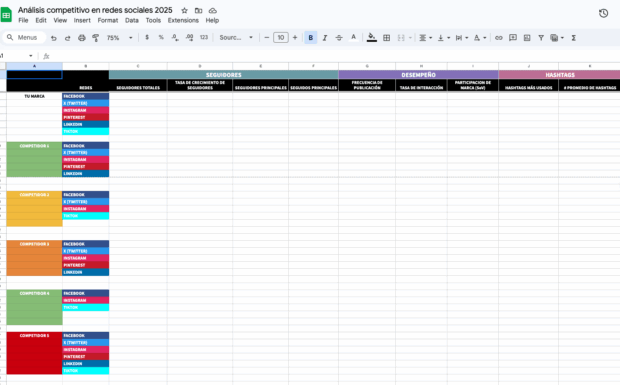Open the Extensions menu
The height and width of the screenshot is (385, 620).
(183, 21)
